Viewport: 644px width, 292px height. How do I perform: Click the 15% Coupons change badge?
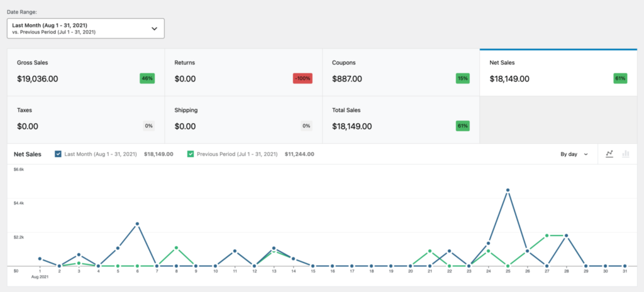pyautogui.click(x=462, y=78)
